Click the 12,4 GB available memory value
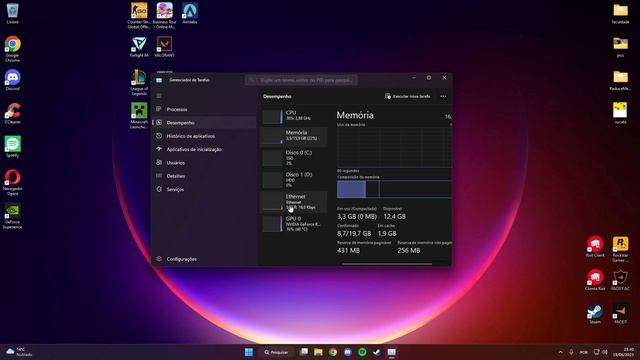Viewport: 640px width, 360px height. point(394,216)
